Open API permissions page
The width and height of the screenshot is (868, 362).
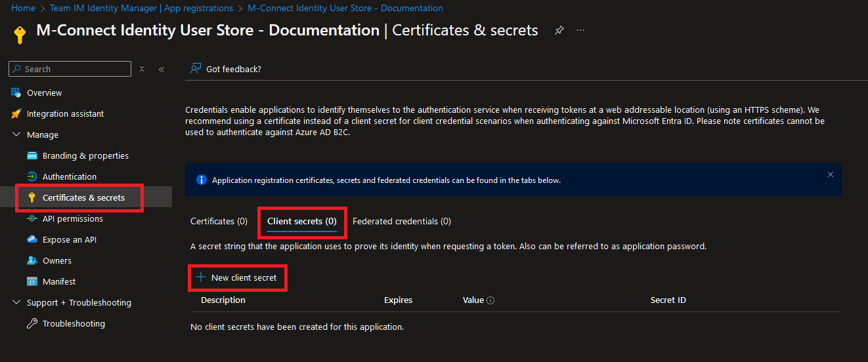pos(73,218)
